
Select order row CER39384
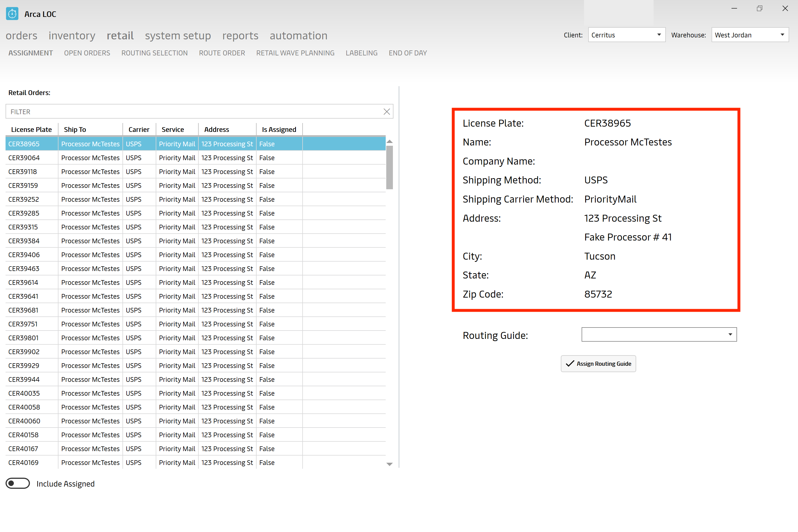195,241
